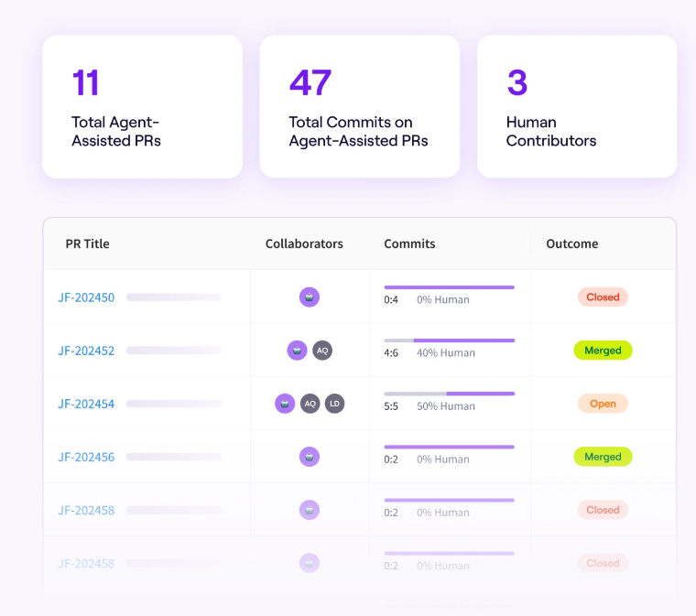Screen dimensions: 696x616
Task: Click the 4:6 commit ratio text
Action: (391, 353)
